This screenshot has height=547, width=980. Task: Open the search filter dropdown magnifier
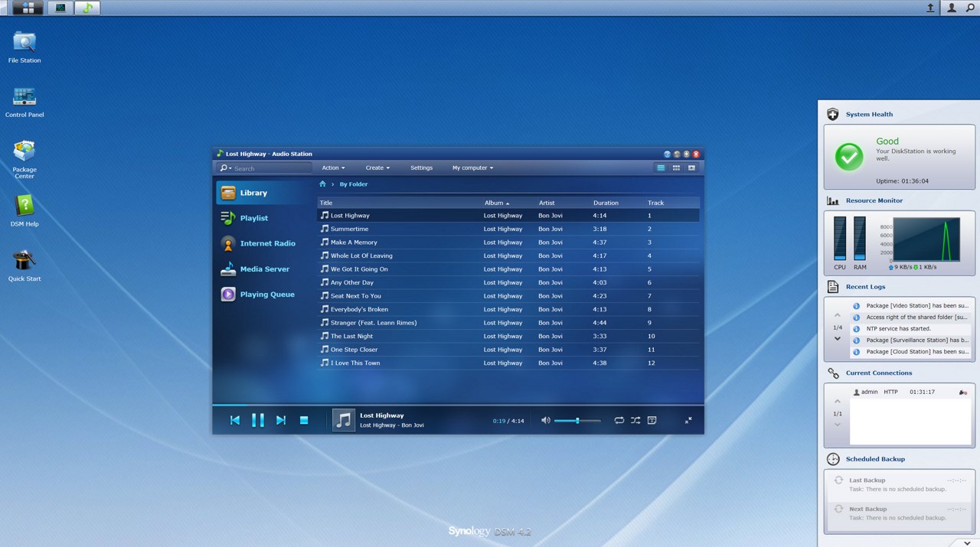[x=224, y=168]
